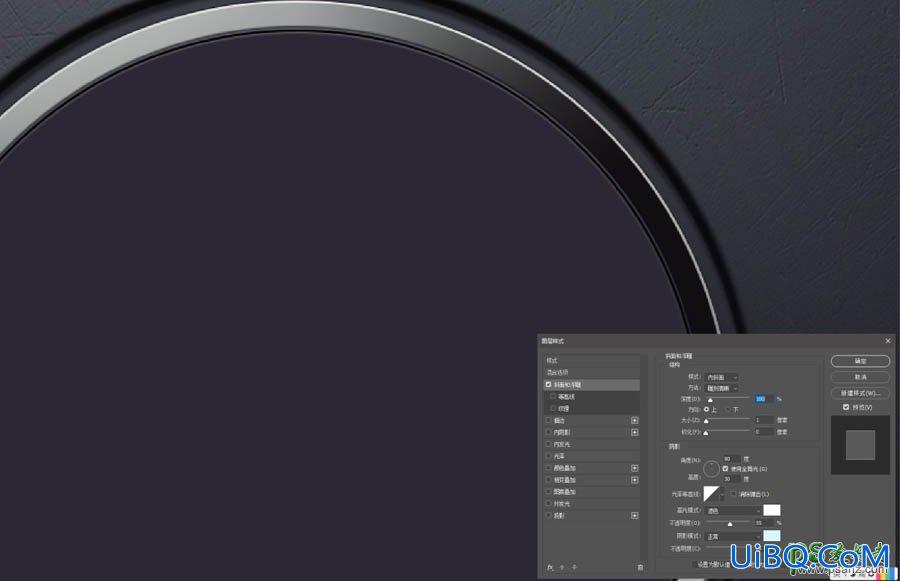The width and height of the screenshot is (900, 581).
Task: Enable the 描边 (Stroke) effect checkbox
Action: [548, 420]
